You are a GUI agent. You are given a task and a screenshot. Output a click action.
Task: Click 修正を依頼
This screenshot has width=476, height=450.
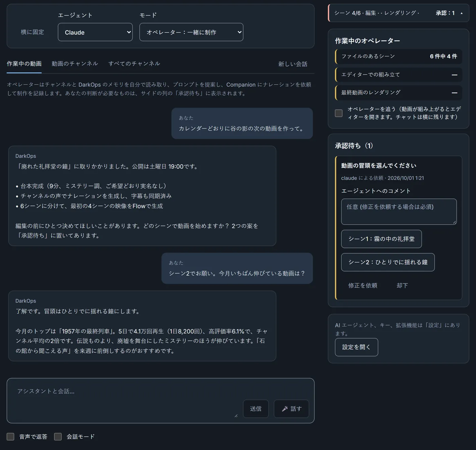(363, 285)
